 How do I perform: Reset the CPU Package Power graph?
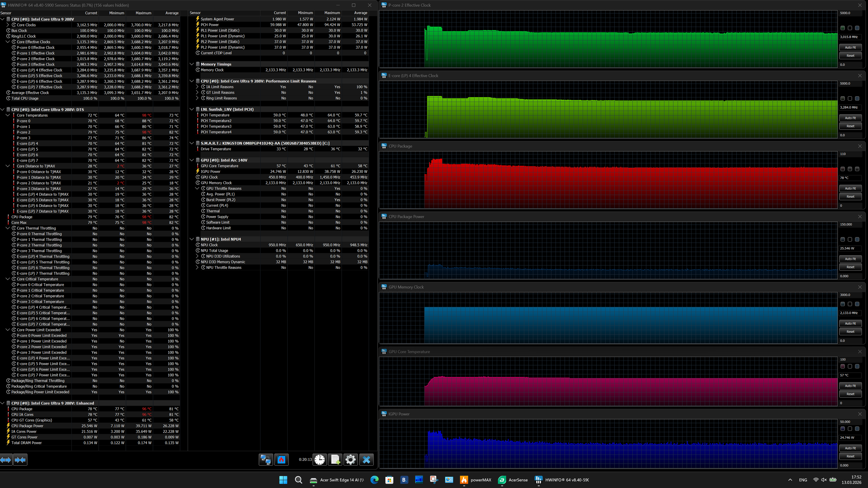(x=850, y=267)
